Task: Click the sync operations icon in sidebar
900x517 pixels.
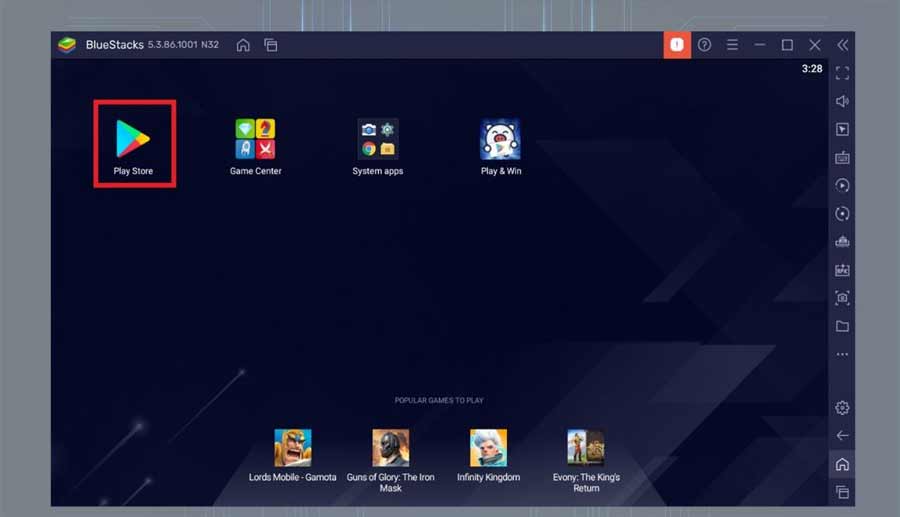Action: click(842, 185)
